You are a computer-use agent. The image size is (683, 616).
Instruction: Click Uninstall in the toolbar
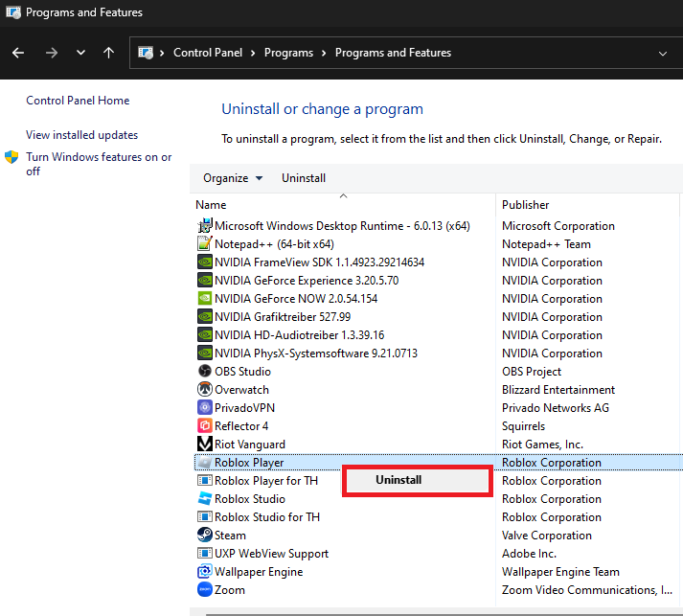click(304, 178)
